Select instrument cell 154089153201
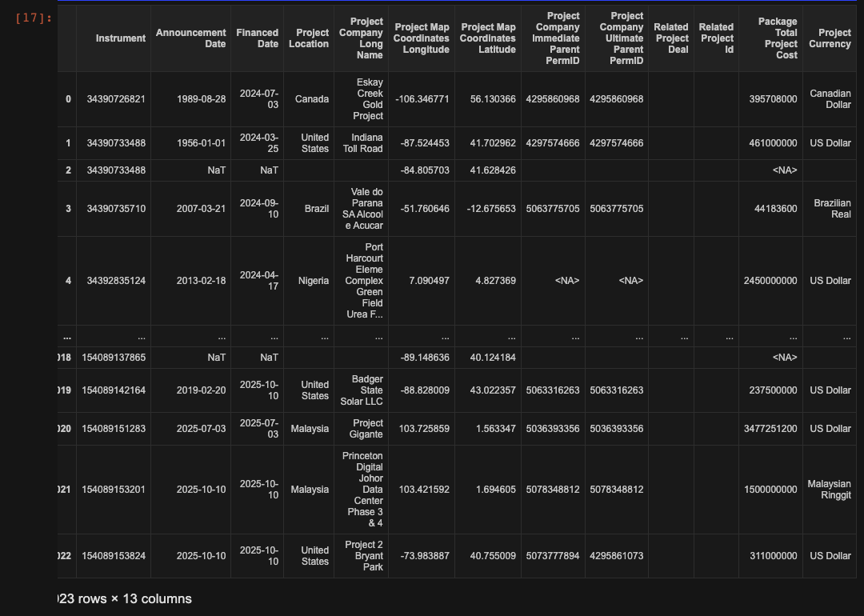Screen dimensions: 864x616 click(114, 490)
